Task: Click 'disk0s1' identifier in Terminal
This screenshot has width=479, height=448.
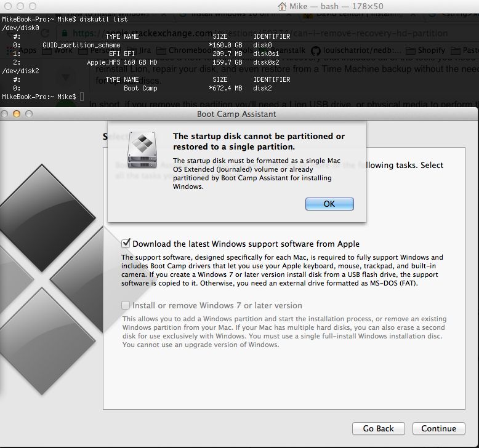Action: tap(266, 54)
